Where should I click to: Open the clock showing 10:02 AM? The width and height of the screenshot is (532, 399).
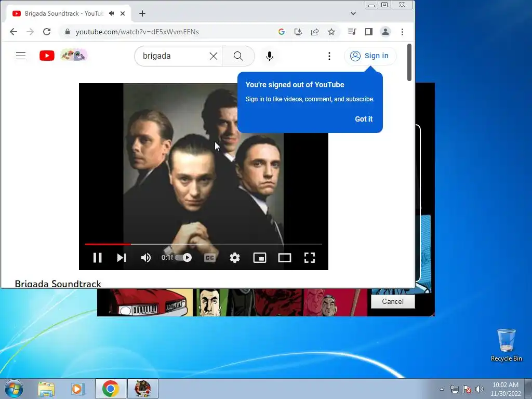[x=506, y=389]
